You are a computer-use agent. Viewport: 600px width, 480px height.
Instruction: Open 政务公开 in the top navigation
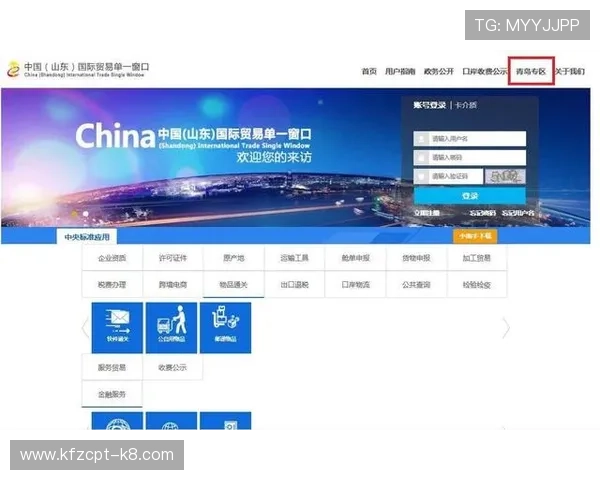tap(439, 71)
